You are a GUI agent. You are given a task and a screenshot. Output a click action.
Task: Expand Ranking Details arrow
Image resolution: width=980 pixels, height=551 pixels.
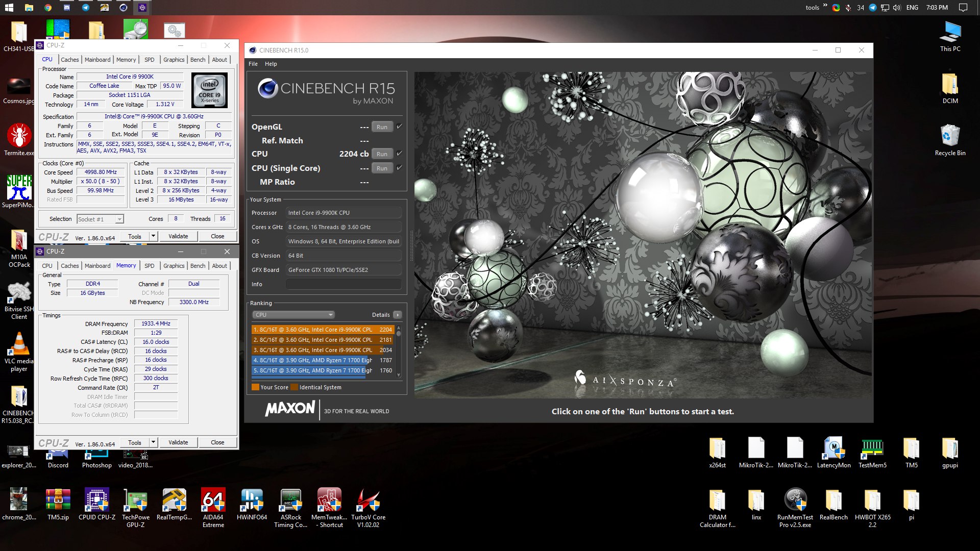click(398, 315)
